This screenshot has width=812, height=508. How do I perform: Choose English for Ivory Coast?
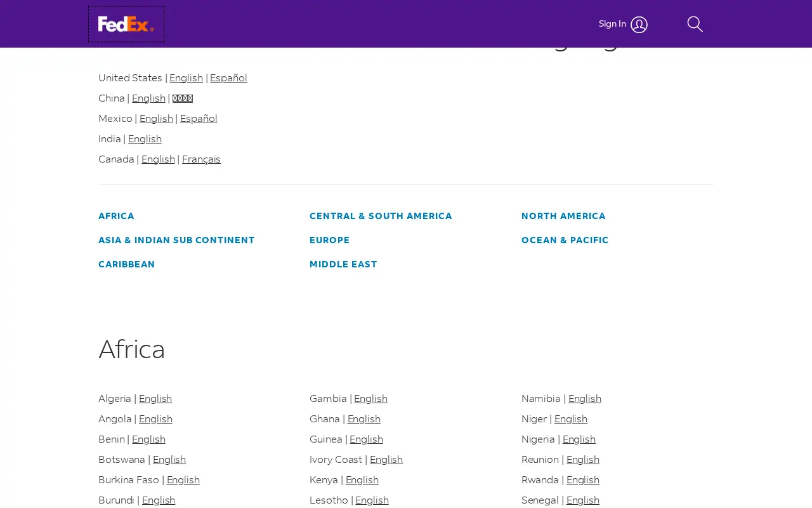tap(386, 460)
